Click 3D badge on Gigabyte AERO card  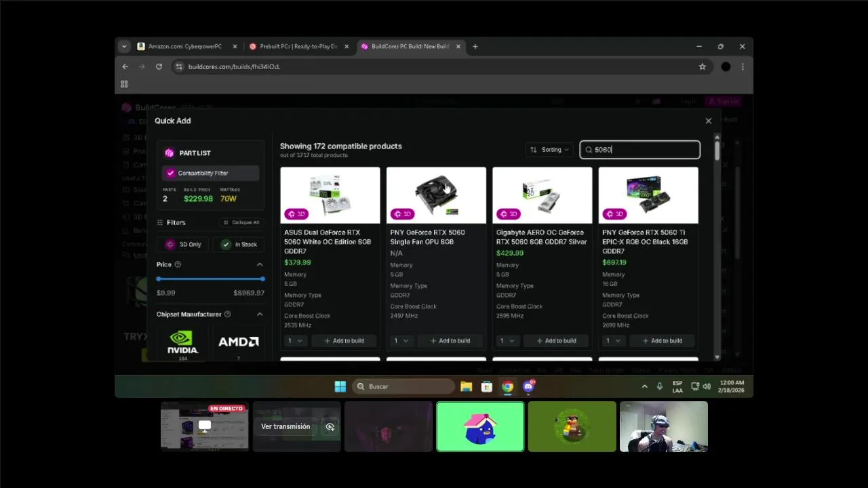tap(509, 213)
